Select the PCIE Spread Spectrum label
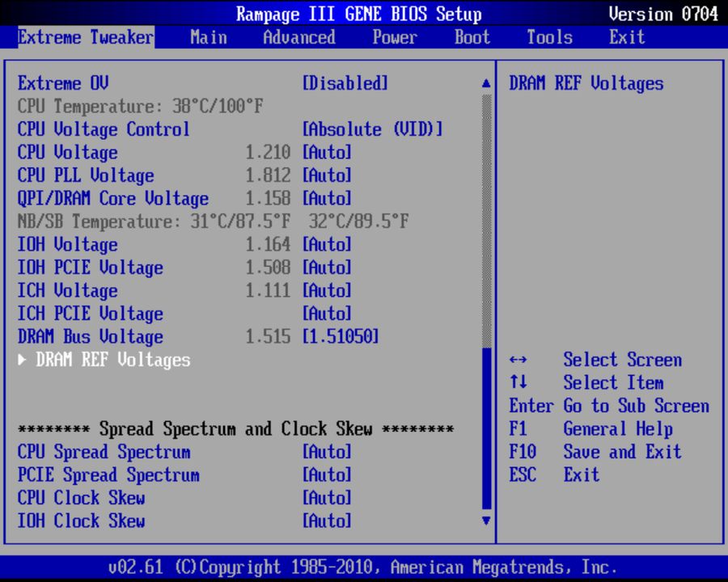Screen dimensions: 728x582 108,474
